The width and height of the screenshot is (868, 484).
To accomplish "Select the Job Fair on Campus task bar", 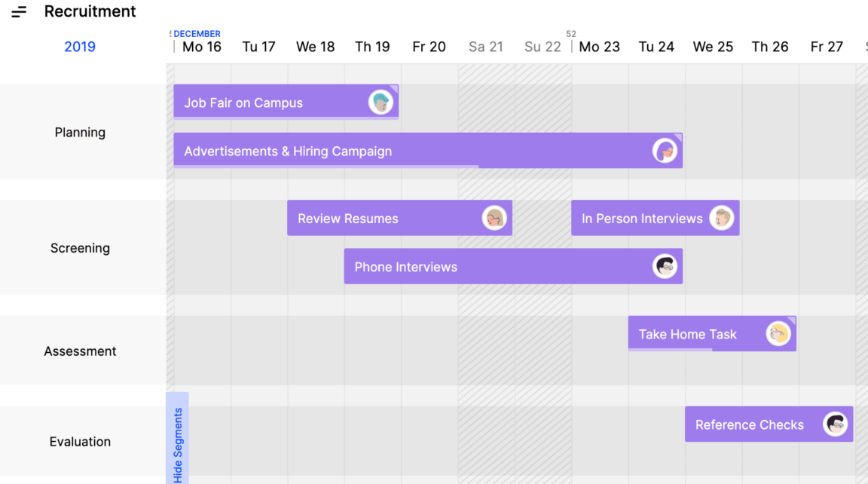I will (x=264, y=102).
